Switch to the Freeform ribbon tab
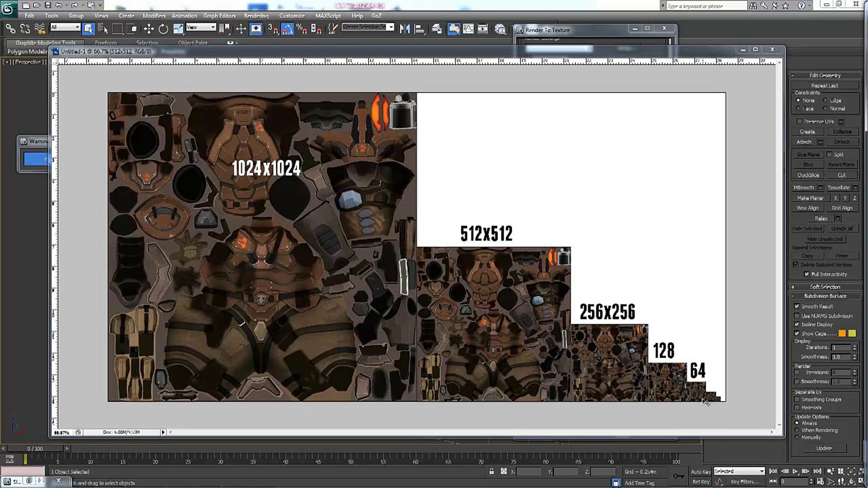Viewport: 868px width, 488px height. click(106, 43)
